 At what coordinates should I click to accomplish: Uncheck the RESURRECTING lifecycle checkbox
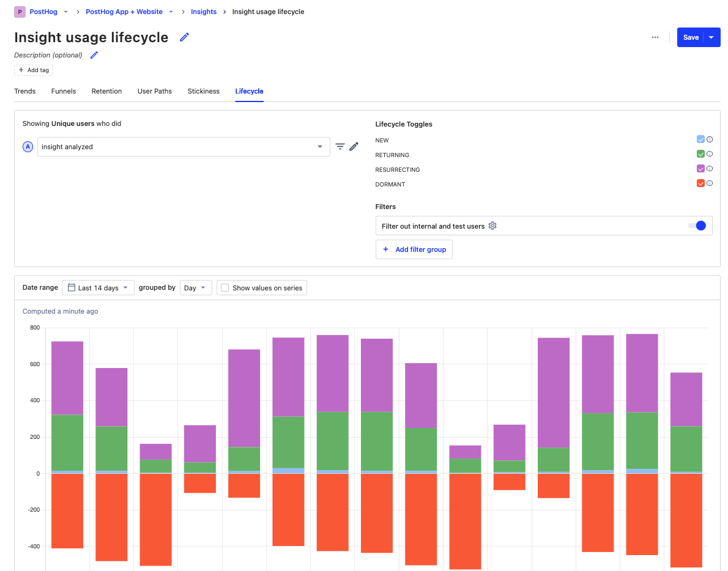(x=700, y=169)
